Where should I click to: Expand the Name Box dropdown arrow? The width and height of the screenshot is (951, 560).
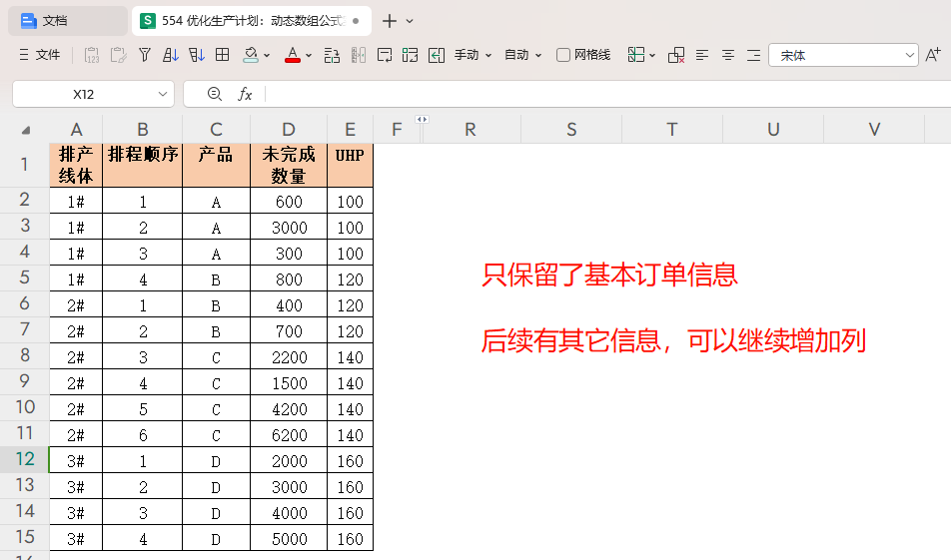(x=163, y=94)
